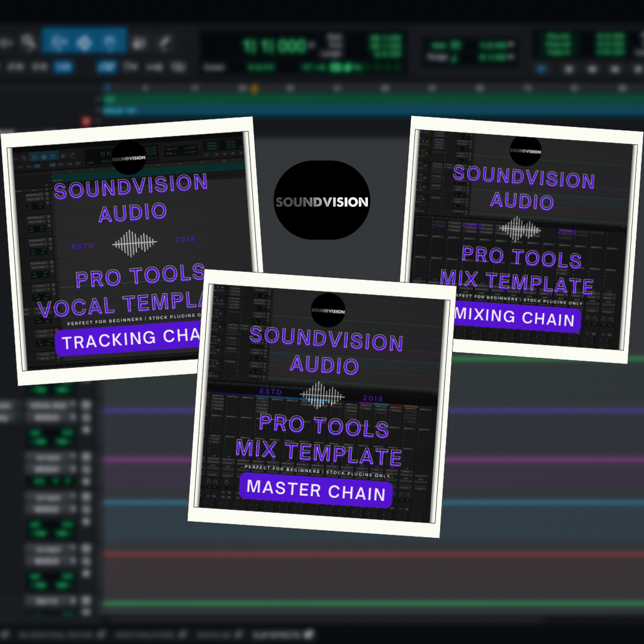
Task: Select the Grabber hand tool
Action: [x=111, y=43]
